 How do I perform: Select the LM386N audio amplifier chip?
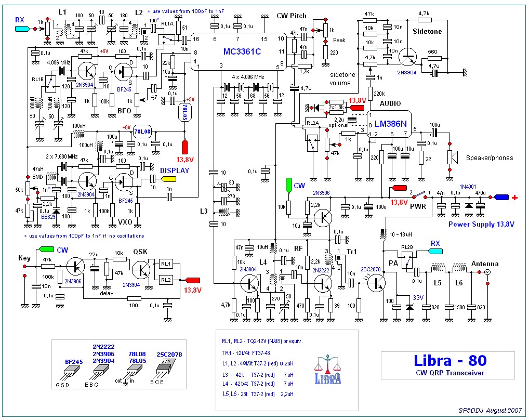pos(389,124)
